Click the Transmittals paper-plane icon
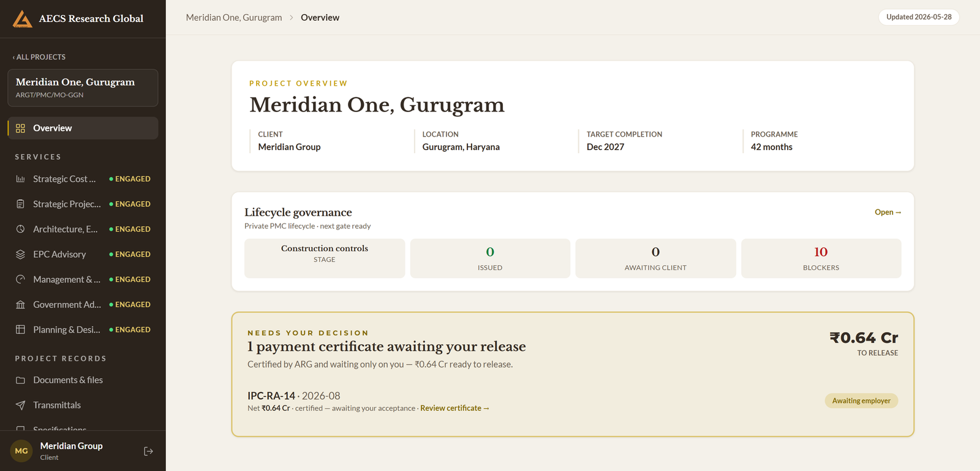The width and height of the screenshot is (980, 471). [x=20, y=405]
